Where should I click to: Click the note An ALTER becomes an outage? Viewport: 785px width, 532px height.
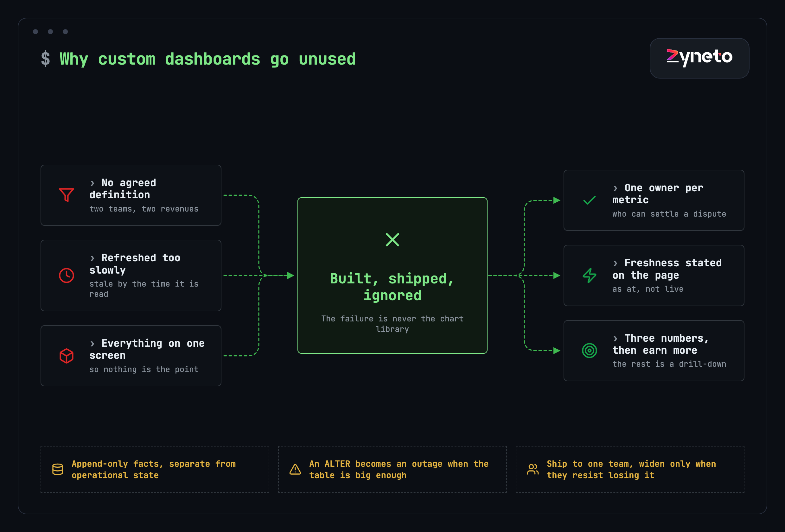click(x=399, y=470)
